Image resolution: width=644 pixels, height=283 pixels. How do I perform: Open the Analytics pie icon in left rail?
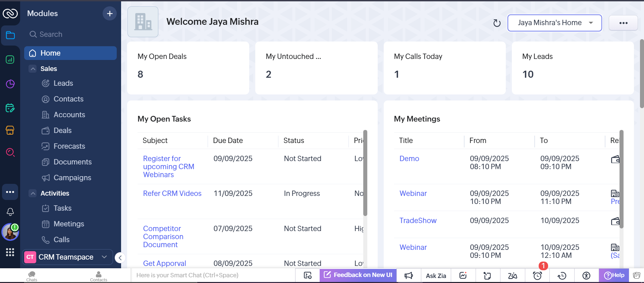coord(10,84)
